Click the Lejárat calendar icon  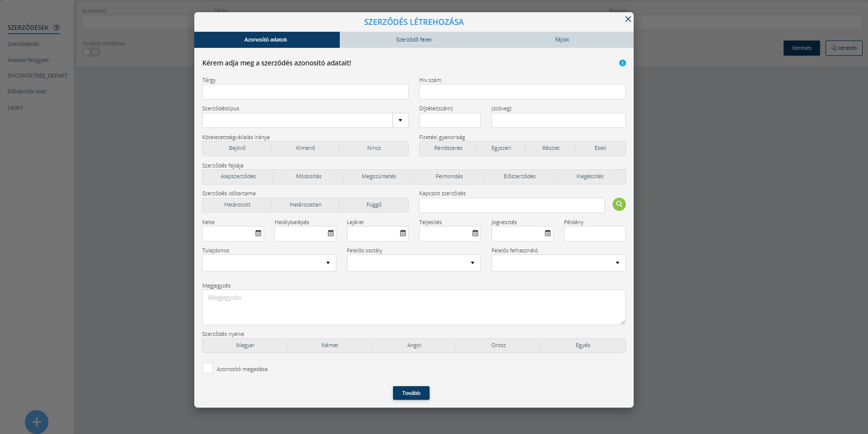403,233
